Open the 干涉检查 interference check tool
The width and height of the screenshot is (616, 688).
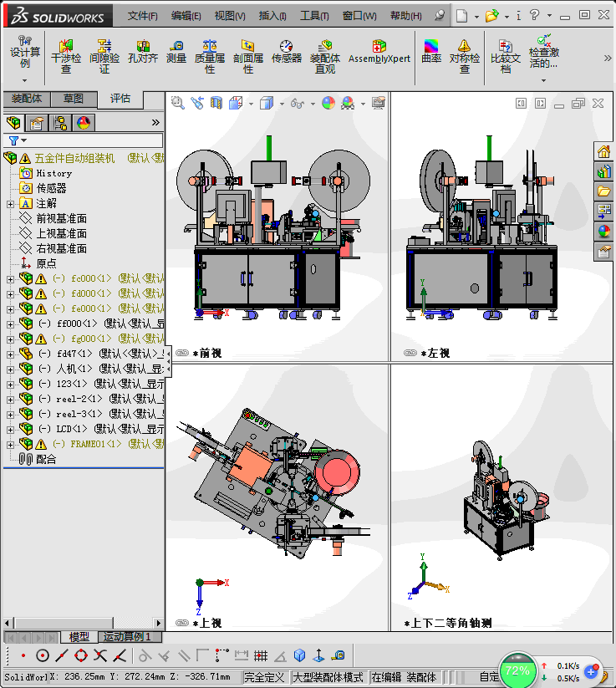(x=66, y=57)
